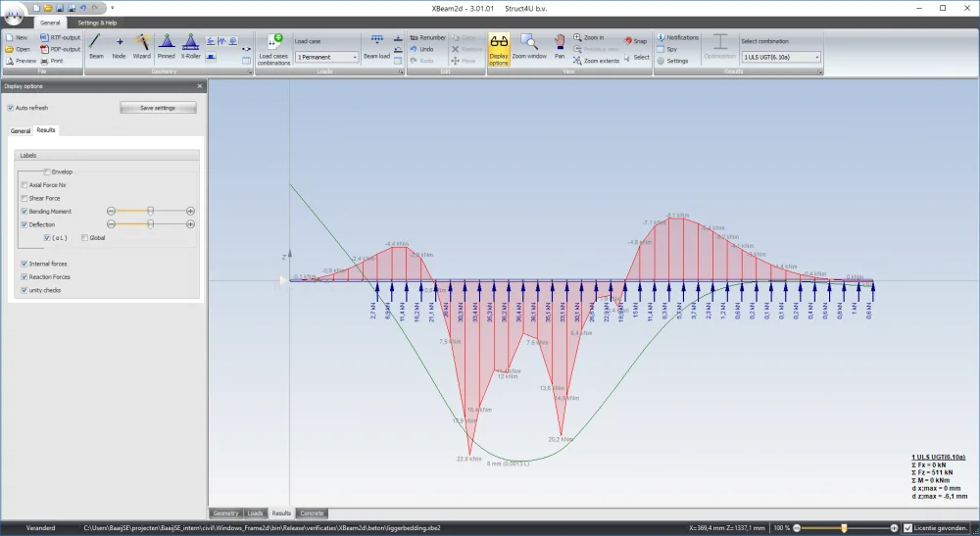The height and width of the screenshot is (536, 980).
Task: Open Notifications
Action: click(677, 37)
